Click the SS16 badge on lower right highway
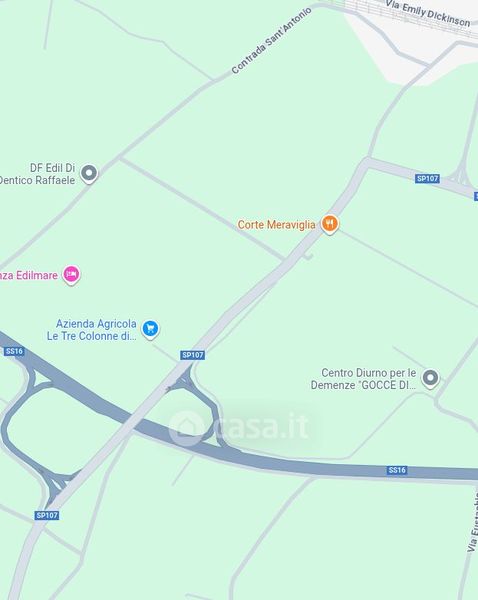The image size is (478, 600). pyautogui.click(x=396, y=470)
